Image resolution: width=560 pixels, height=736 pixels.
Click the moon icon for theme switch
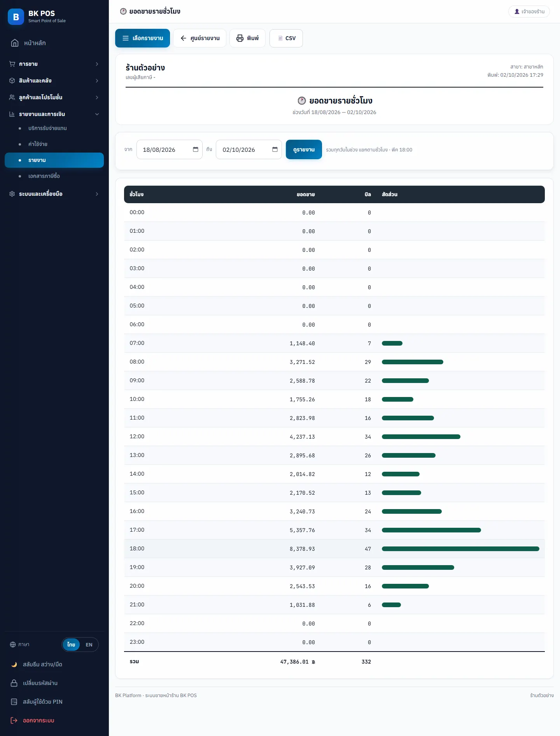[14, 664]
